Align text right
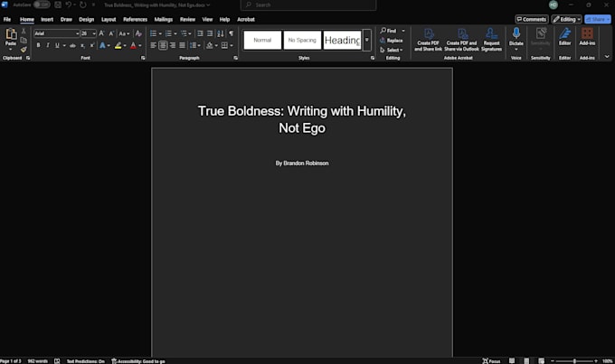 (173, 45)
